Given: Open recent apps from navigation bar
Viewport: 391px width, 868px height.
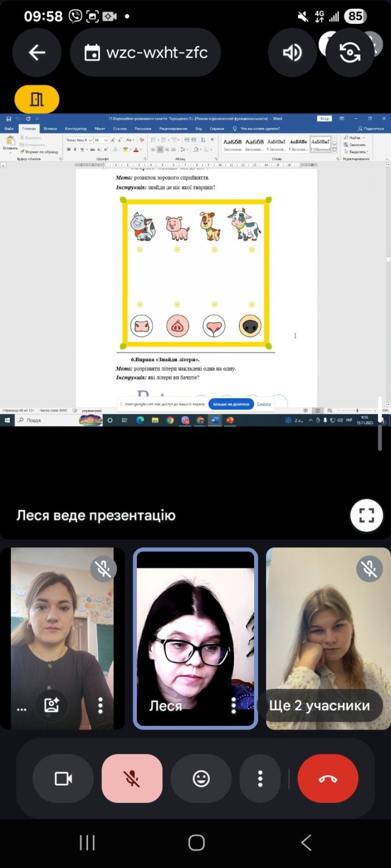Looking at the screenshot, I should click(x=87, y=842).
